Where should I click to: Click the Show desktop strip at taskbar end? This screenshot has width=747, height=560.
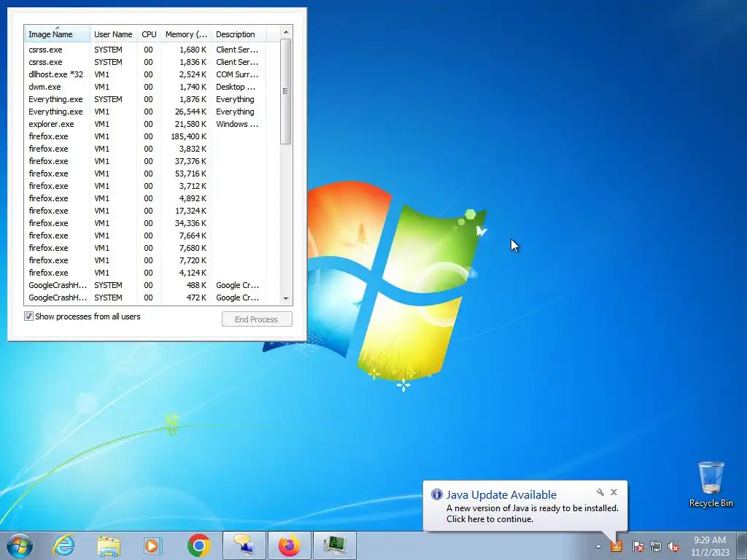click(x=742, y=545)
